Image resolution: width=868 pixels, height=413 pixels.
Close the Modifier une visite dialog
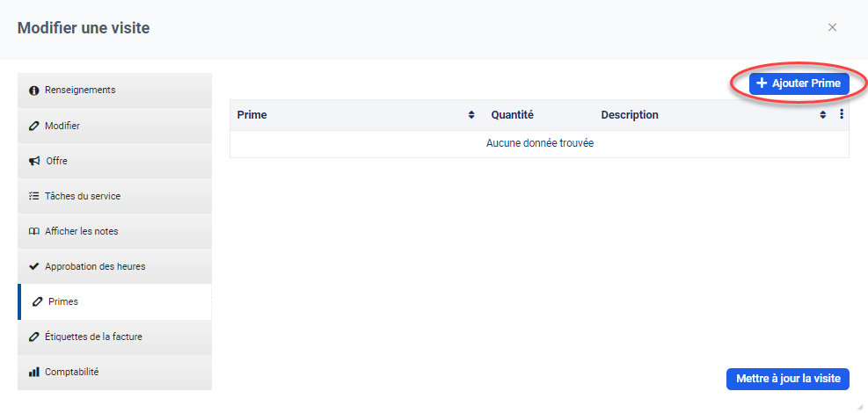832,27
